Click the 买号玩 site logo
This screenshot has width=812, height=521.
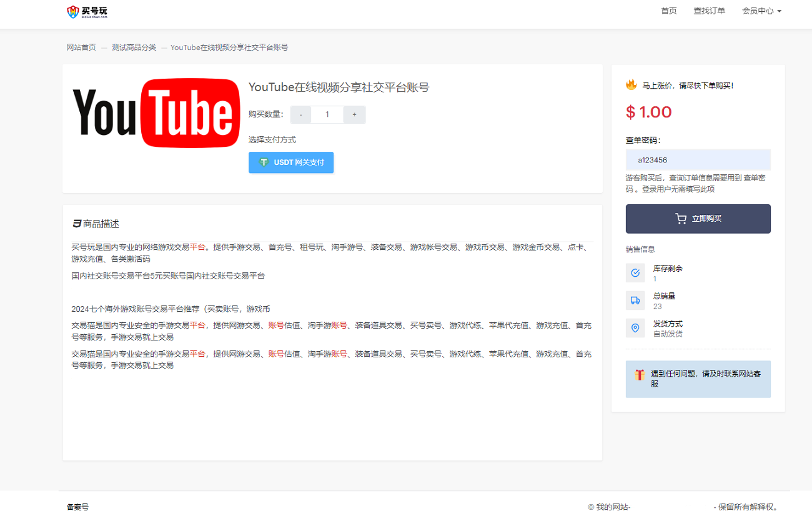[87, 11]
